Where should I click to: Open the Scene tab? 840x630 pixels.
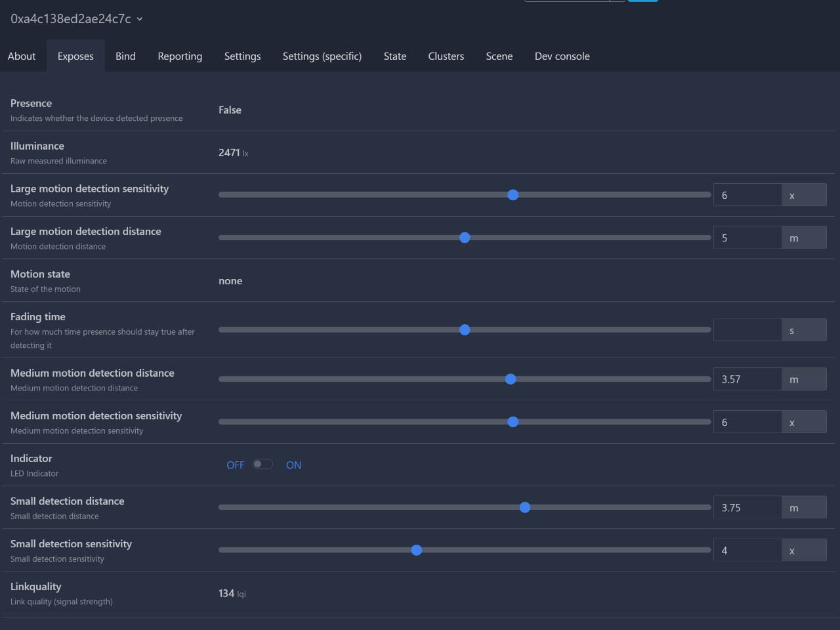pyautogui.click(x=499, y=56)
